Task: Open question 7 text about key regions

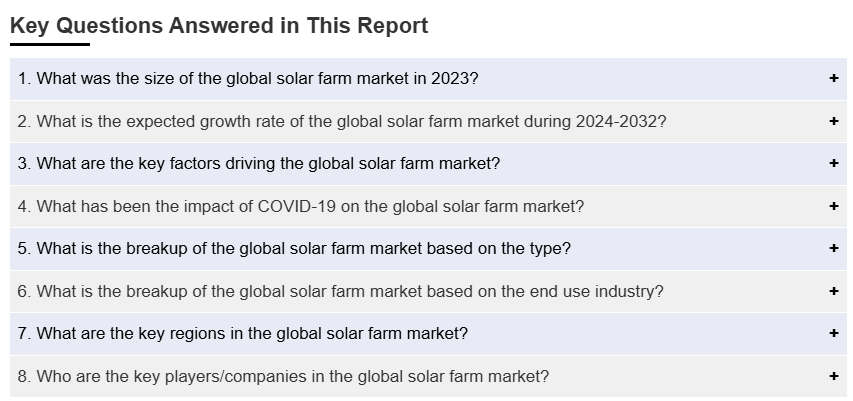Action: pos(243,334)
